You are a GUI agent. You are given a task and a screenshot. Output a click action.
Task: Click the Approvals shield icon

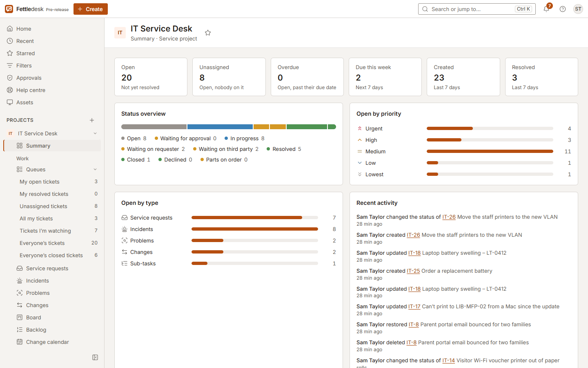(x=10, y=78)
